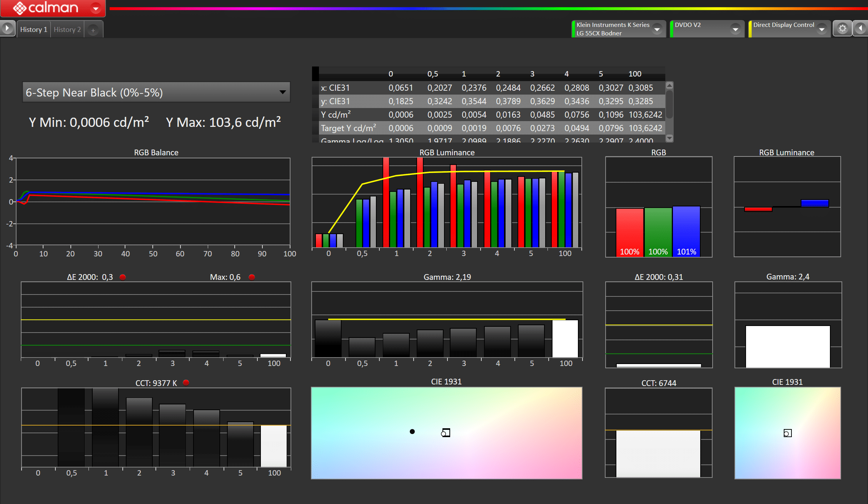Add a new history tab with plus icon
Image resolution: width=868 pixels, height=504 pixels.
coord(93,30)
